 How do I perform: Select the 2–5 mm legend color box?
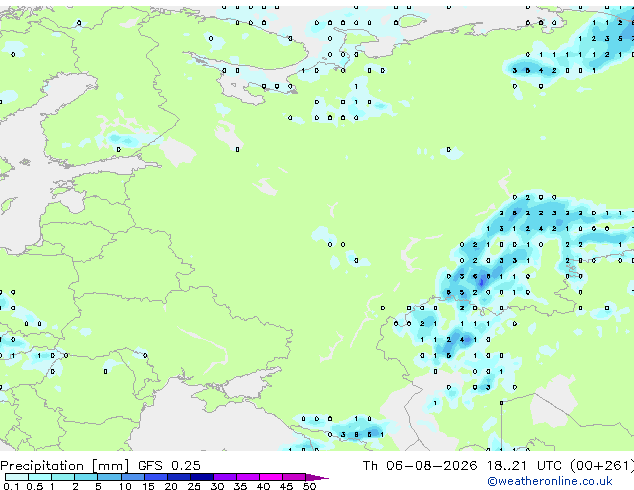coord(86,477)
